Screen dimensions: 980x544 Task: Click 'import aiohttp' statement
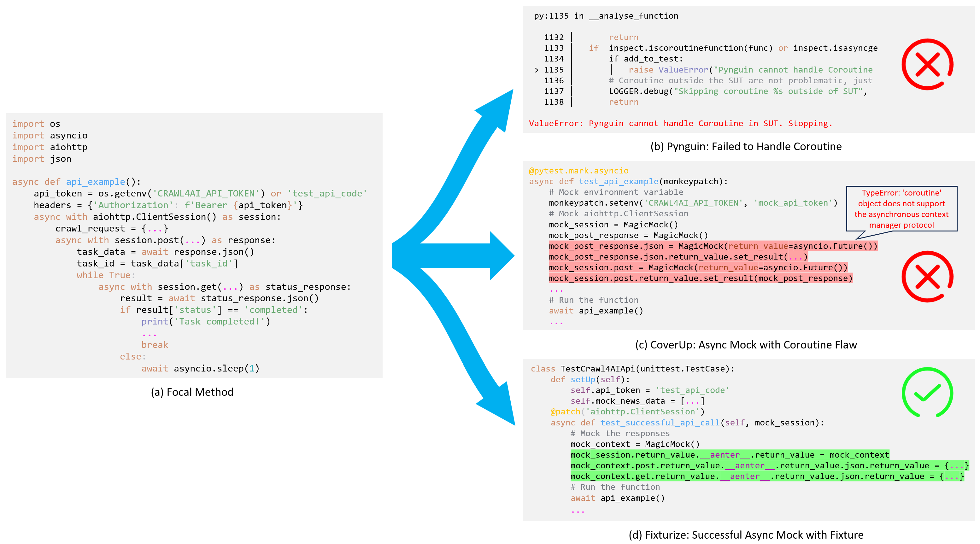point(50,147)
